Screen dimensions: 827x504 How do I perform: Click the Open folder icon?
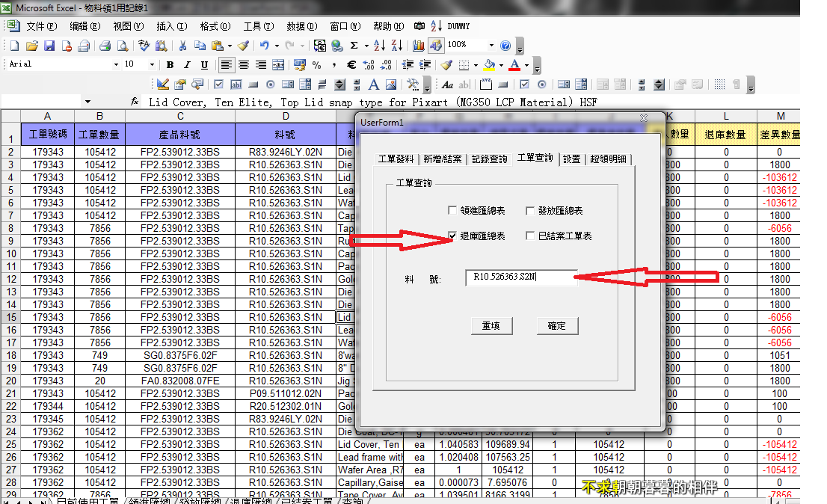[31, 46]
